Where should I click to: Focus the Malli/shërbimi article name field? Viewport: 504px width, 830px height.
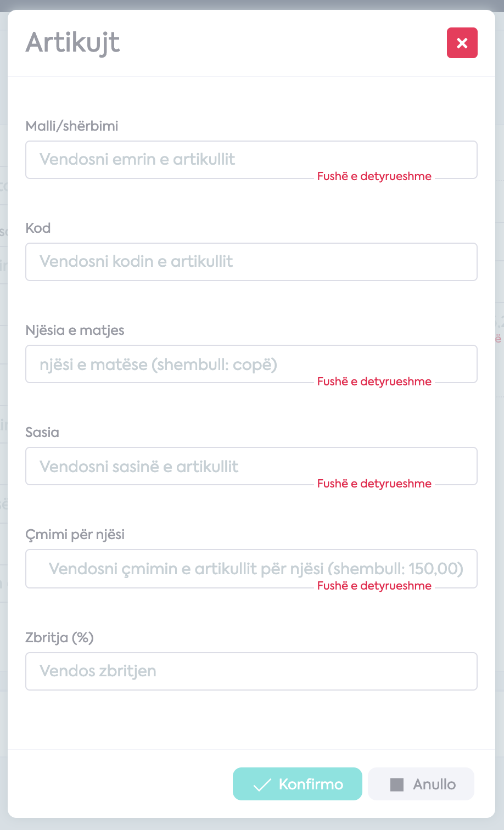[x=251, y=160]
